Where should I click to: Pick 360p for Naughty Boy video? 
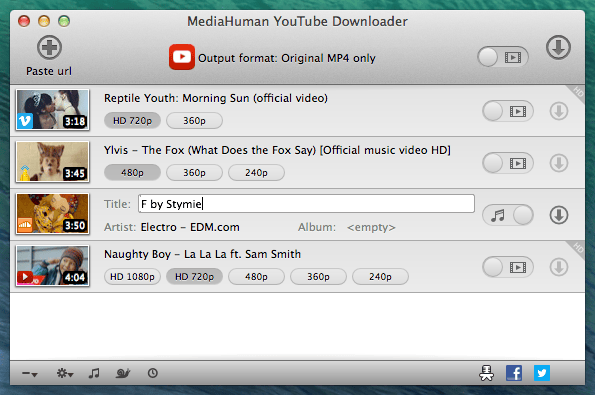tap(318, 277)
